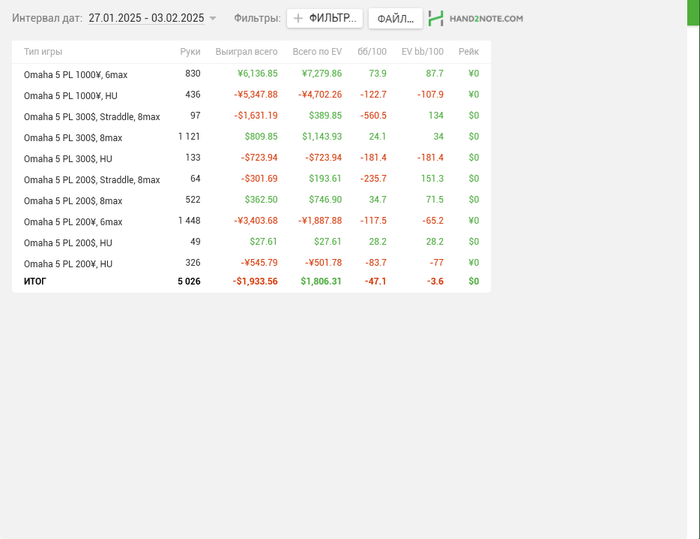This screenshot has height=539, width=700.
Task: Select the Omaha 5 PL 1000¥, 6max row
Action: click(251, 74)
